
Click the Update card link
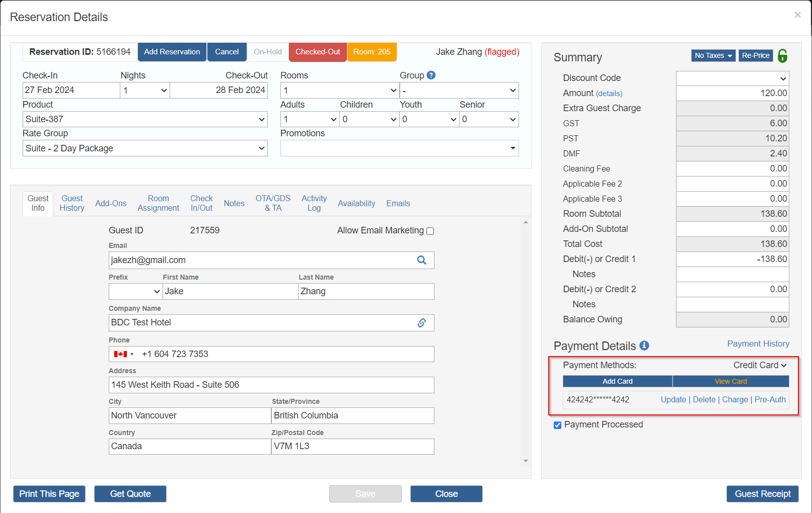pos(674,399)
